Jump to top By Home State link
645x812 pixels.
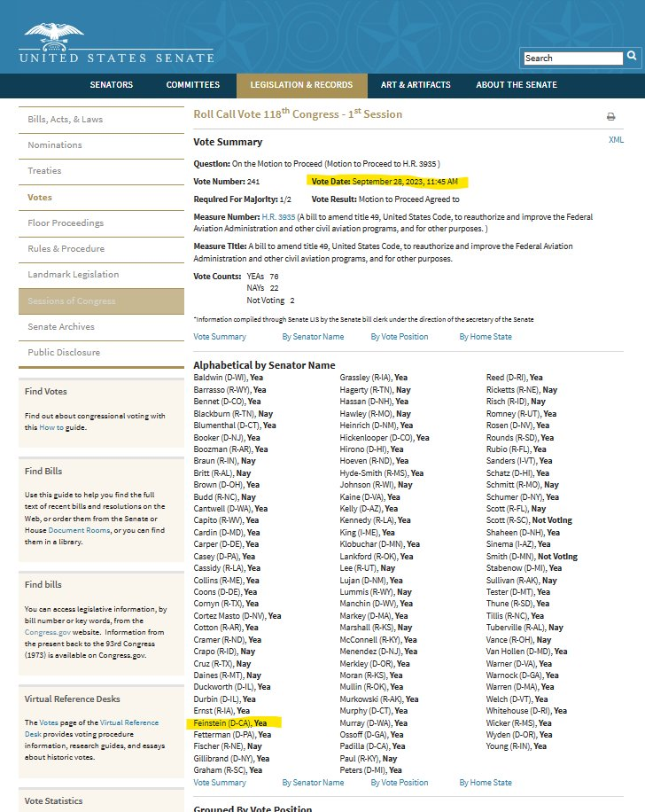click(486, 337)
